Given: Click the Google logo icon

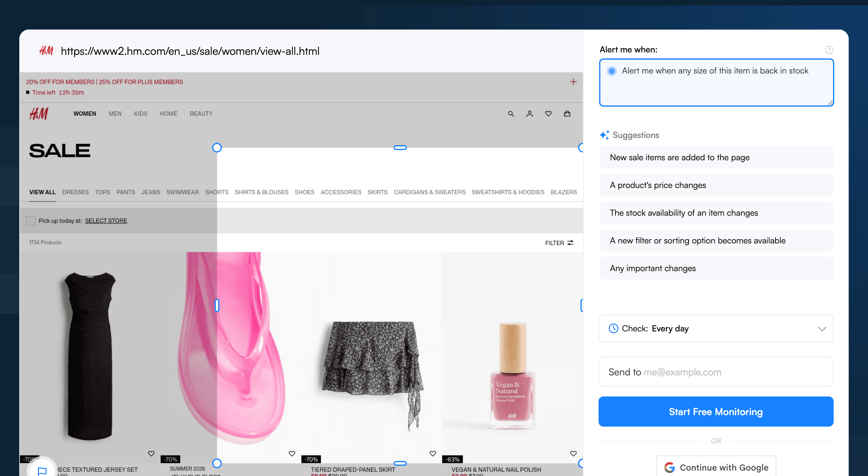Looking at the screenshot, I should 669,468.
